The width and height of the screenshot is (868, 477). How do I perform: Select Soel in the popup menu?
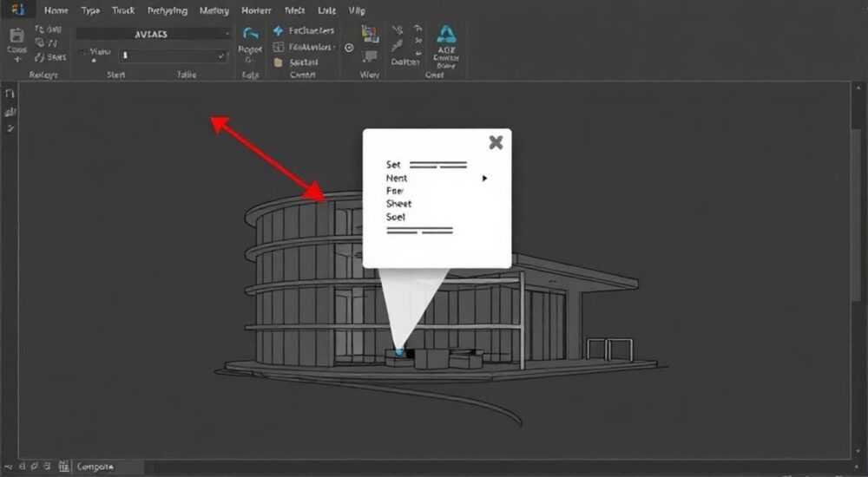[395, 217]
